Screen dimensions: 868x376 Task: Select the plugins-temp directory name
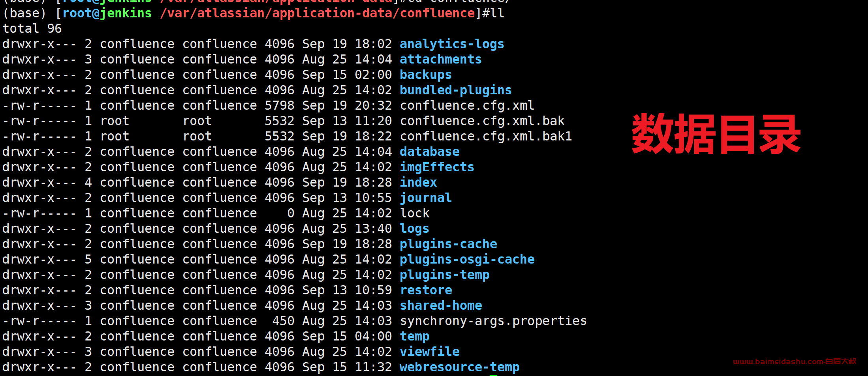click(445, 275)
